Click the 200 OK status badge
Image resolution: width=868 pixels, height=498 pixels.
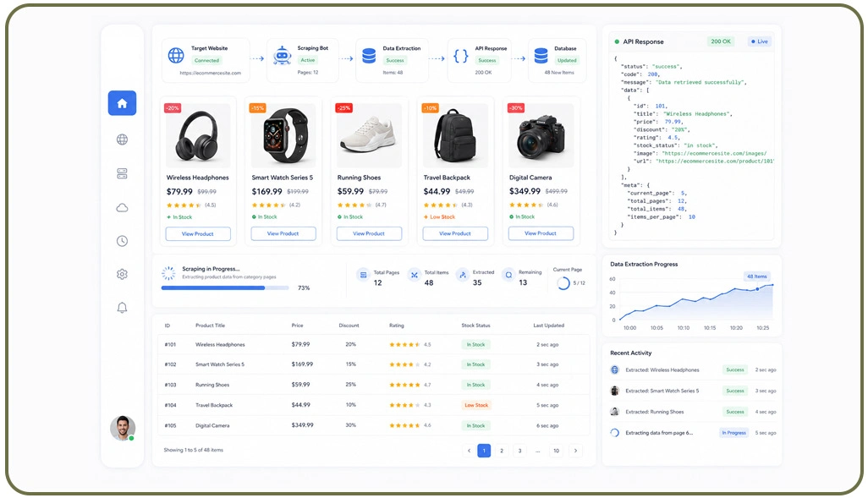coord(720,41)
